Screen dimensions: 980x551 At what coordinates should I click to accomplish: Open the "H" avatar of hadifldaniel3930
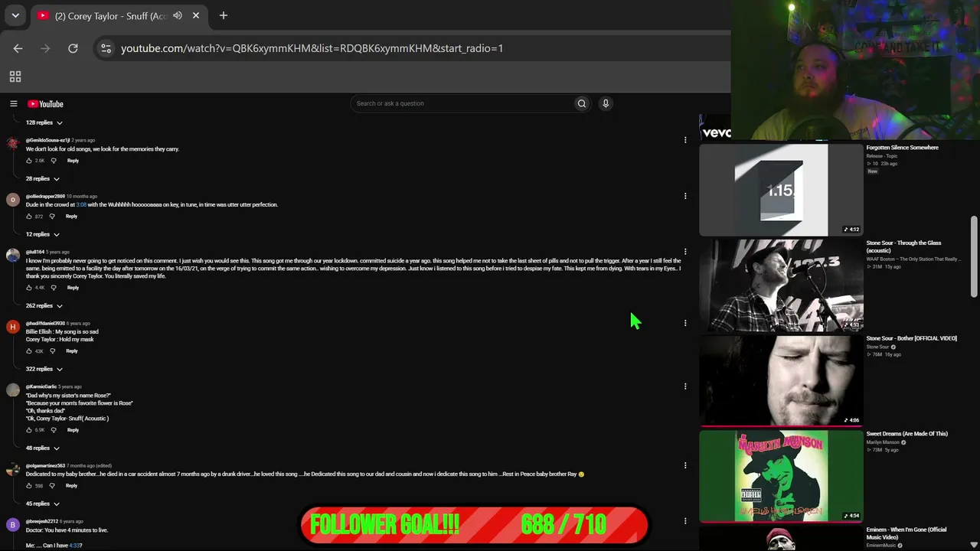12,327
